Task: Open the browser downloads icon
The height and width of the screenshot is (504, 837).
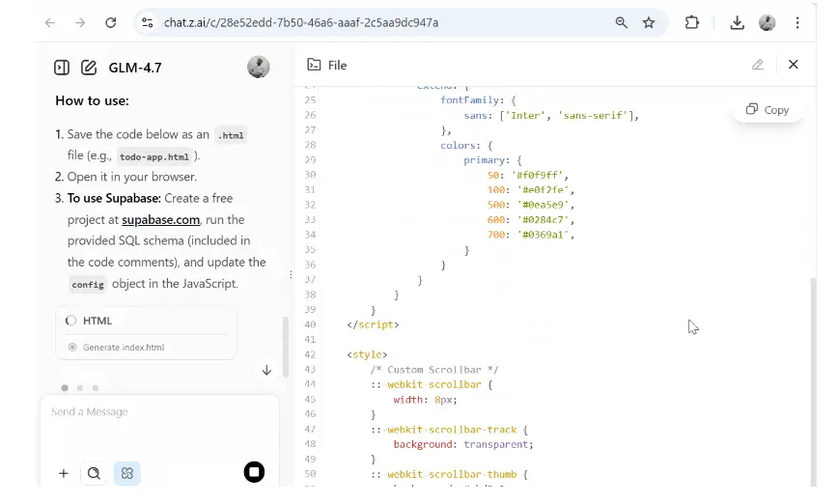Action: [737, 22]
